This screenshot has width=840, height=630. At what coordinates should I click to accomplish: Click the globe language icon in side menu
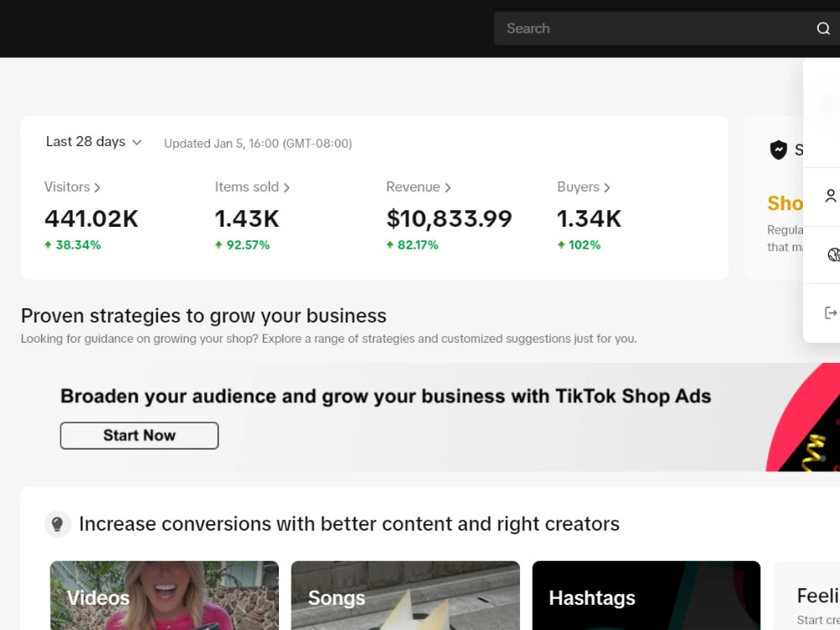(833, 255)
